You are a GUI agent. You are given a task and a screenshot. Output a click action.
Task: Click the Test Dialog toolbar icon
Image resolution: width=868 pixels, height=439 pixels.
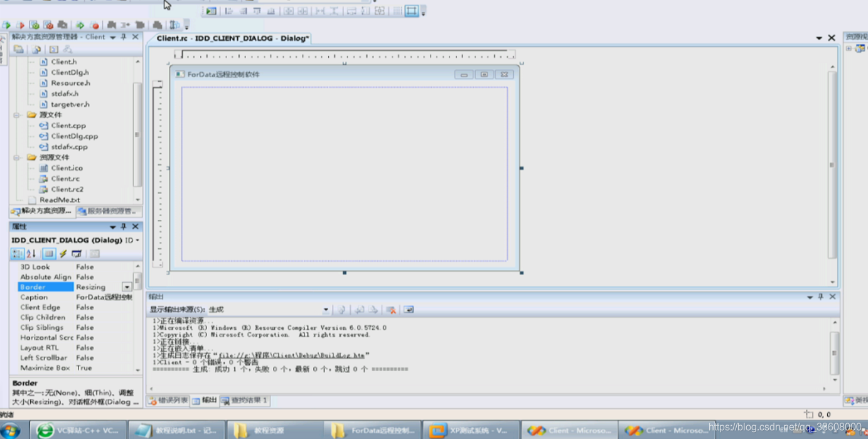click(212, 11)
